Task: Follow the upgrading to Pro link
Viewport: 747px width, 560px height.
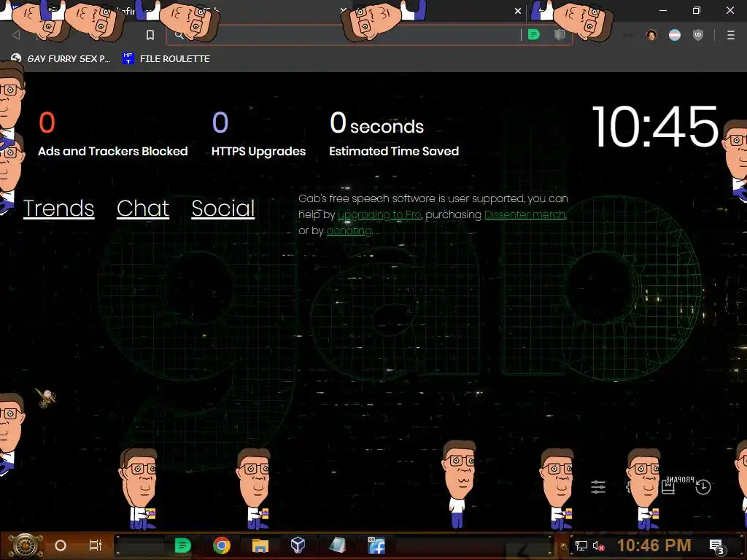Action: pos(379,215)
